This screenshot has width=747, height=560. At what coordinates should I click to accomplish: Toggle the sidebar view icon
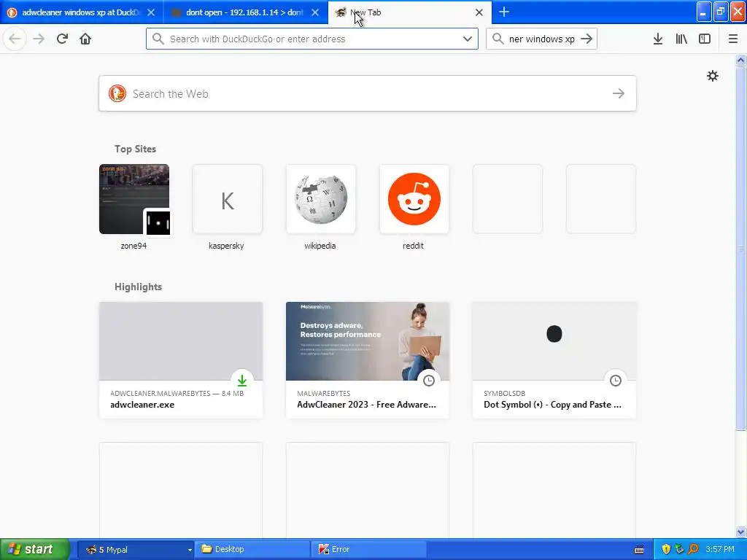click(705, 39)
